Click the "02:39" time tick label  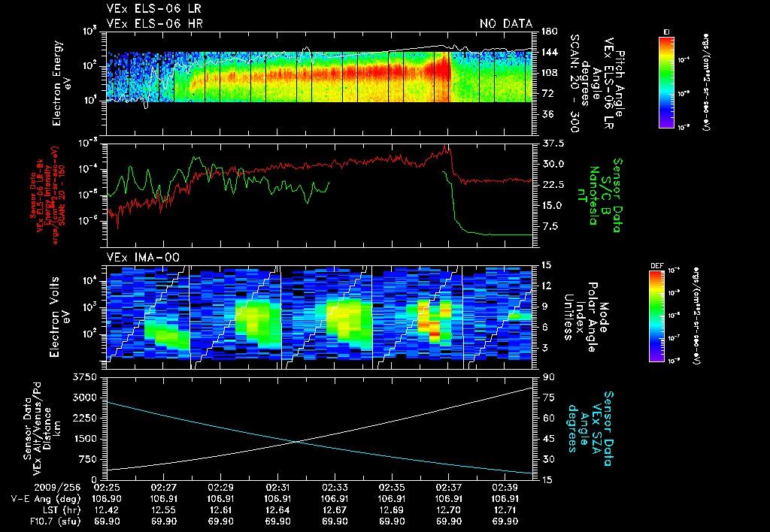pyautogui.click(x=505, y=488)
